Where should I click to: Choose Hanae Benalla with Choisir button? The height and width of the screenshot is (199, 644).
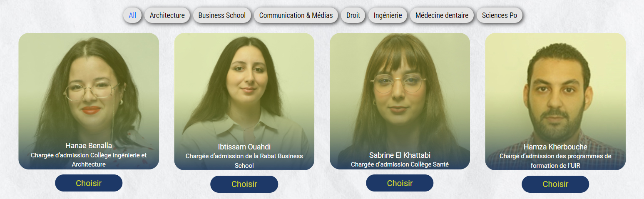[x=89, y=183]
